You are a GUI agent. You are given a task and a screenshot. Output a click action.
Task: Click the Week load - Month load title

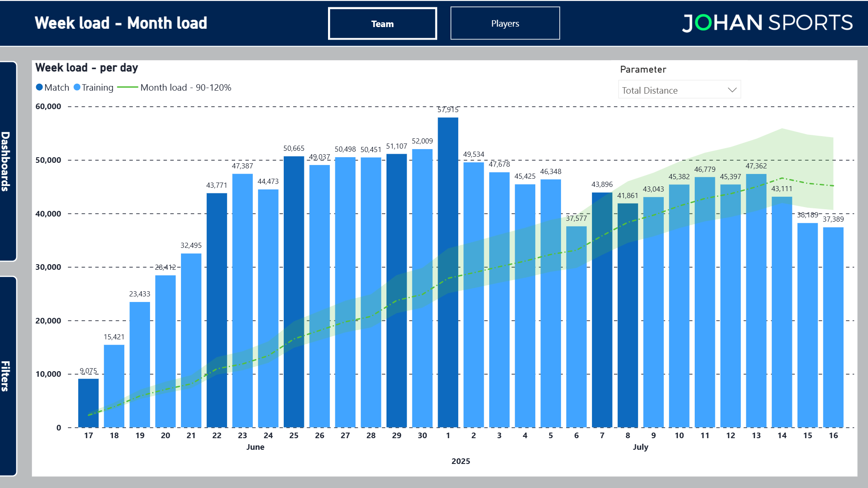[x=121, y=23]
